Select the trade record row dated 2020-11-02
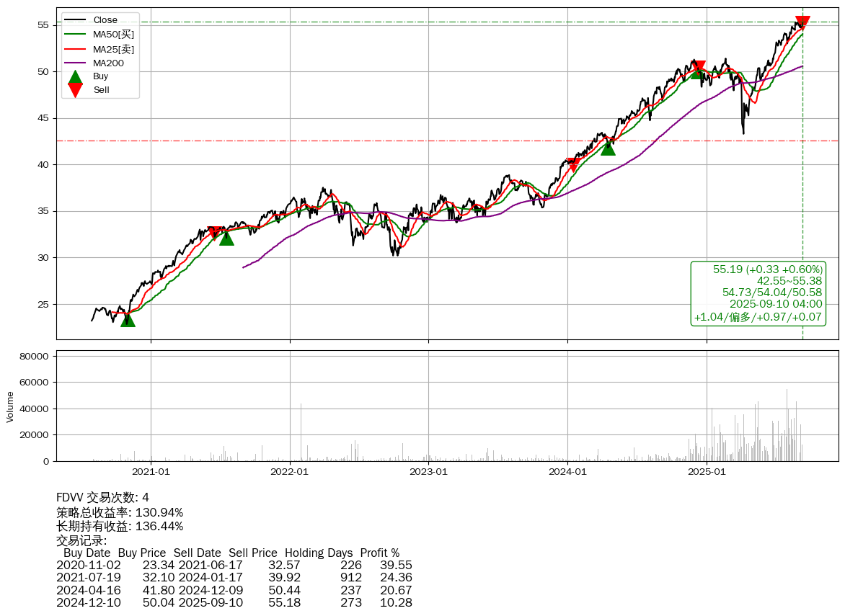845x616 pixels. pyautogui.click(x=234, y=566)
